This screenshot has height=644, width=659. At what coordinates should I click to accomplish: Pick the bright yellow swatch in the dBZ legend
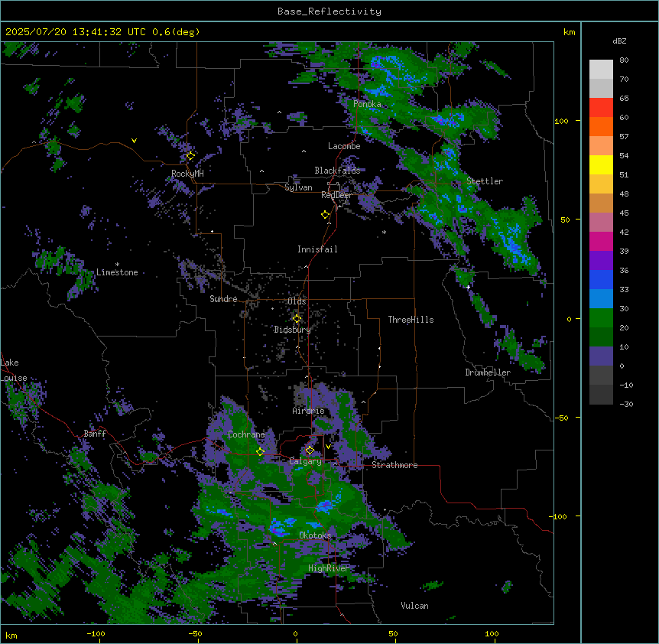pos(601,164)
